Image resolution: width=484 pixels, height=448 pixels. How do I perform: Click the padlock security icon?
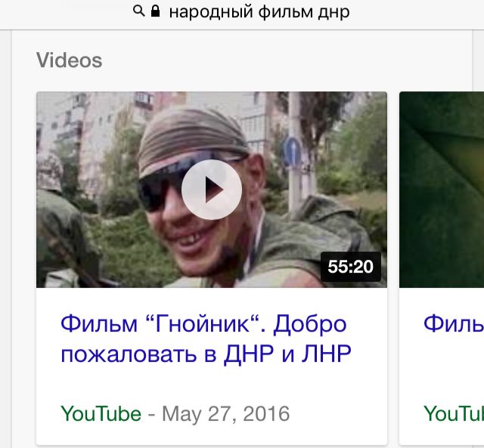click(156, 11)
